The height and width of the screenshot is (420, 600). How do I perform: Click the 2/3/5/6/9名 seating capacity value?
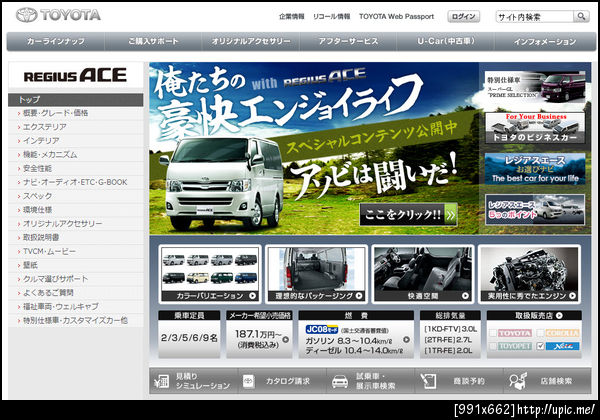189,338
